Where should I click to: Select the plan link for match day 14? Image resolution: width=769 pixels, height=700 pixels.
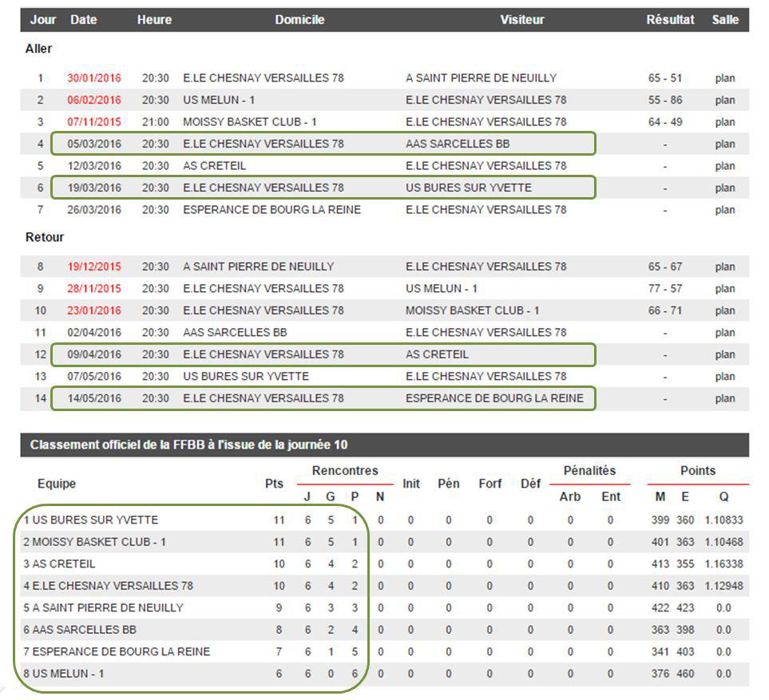724,398
